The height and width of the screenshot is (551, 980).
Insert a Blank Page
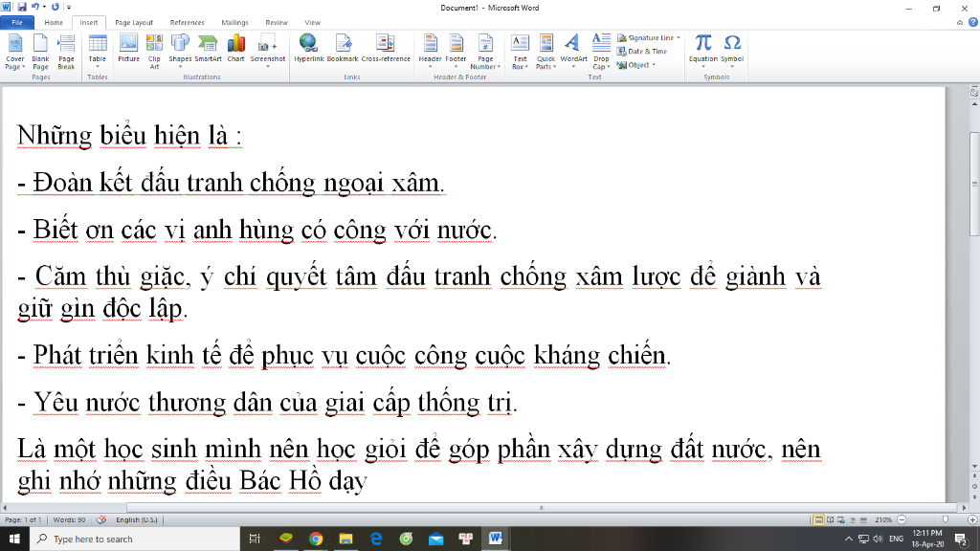point(40,52)
